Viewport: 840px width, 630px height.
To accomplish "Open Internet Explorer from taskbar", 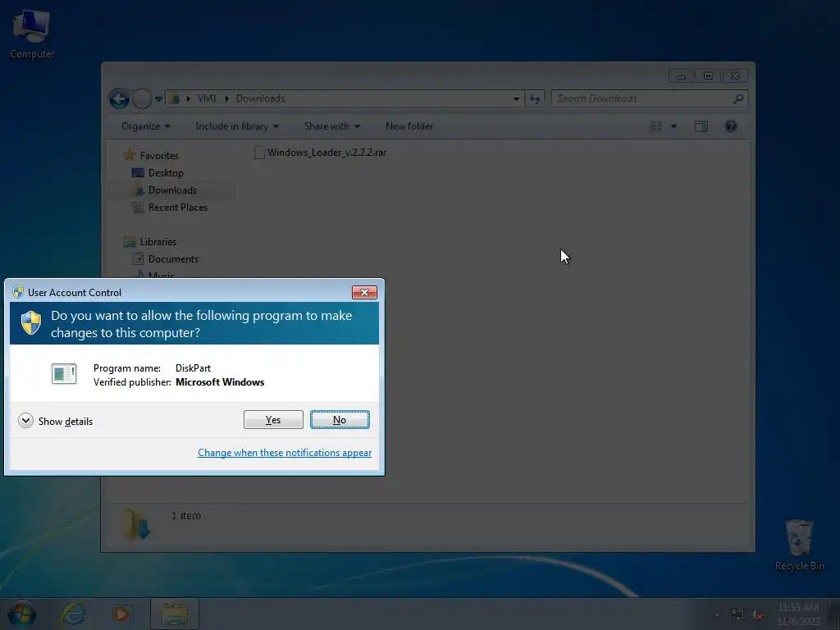I will (73, 614).
